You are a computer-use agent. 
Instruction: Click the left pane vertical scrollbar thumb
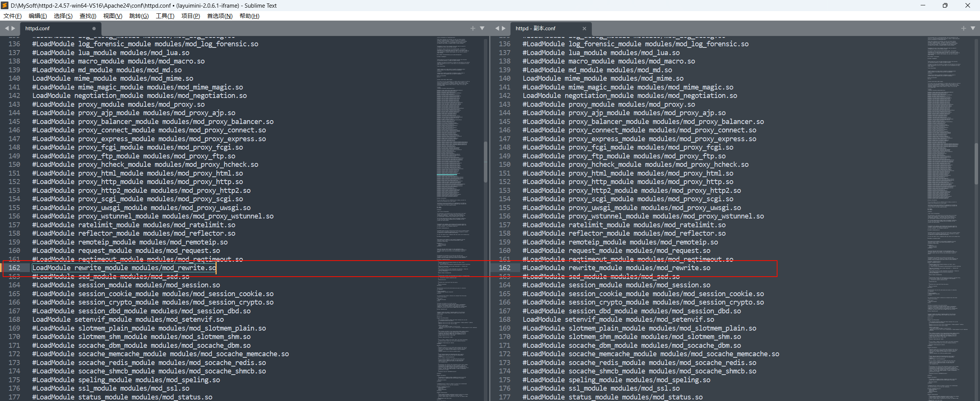click(x=486, y=162)
